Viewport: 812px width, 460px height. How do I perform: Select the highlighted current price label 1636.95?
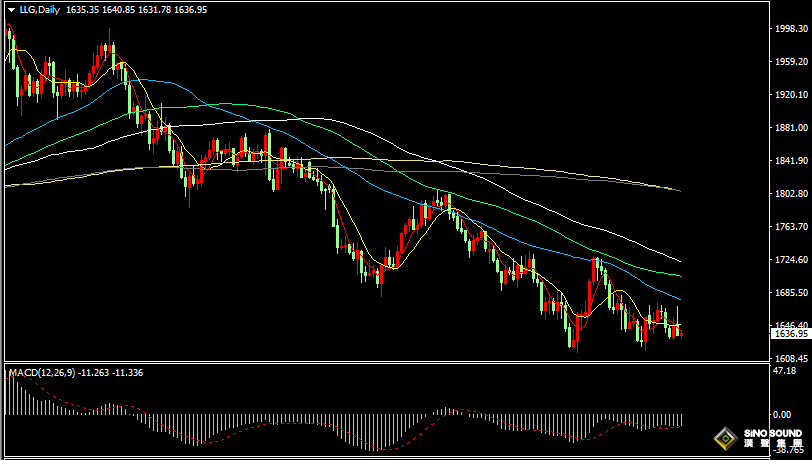790,334
